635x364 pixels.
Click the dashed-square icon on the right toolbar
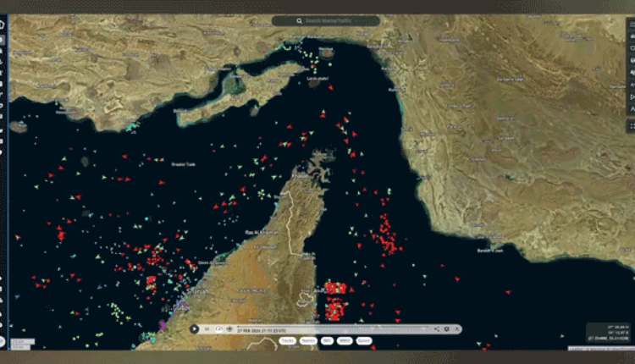[631, 125]
